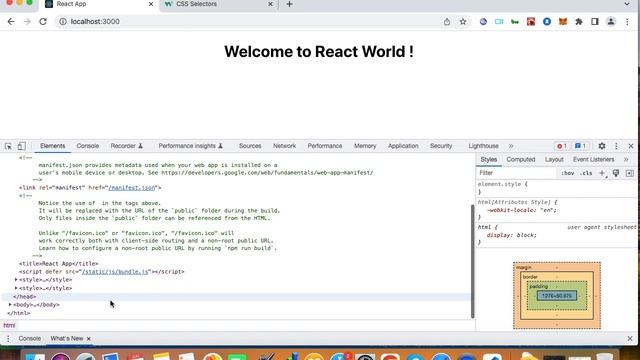Switch to What's New drawer tab
This screenshot has width=640, height=360.
(67, 338)
